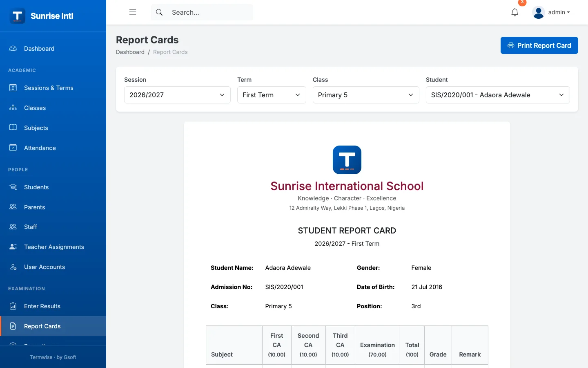Click the First CA column header
Screen dimensions: 588x368
click(277, 345)
